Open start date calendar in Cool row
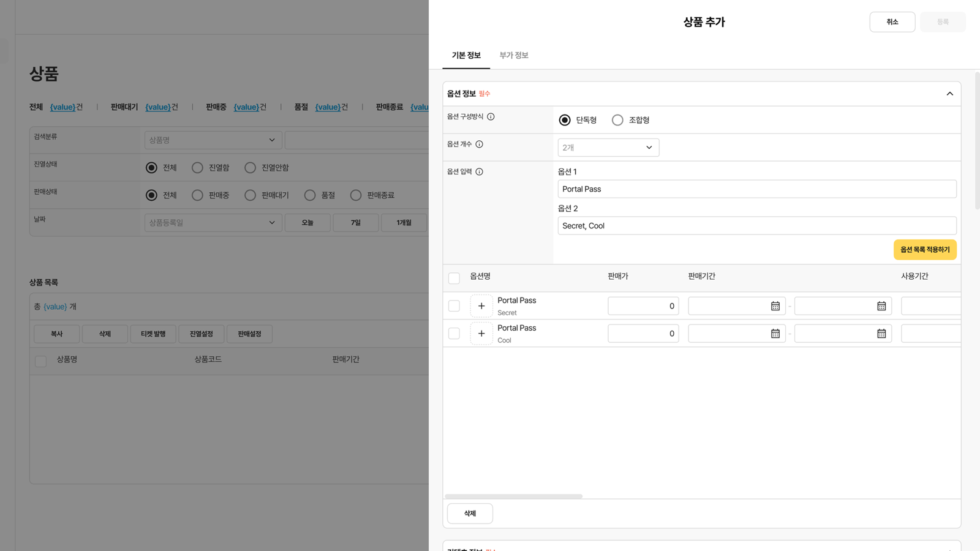980x551 pixels. (775, 334)
